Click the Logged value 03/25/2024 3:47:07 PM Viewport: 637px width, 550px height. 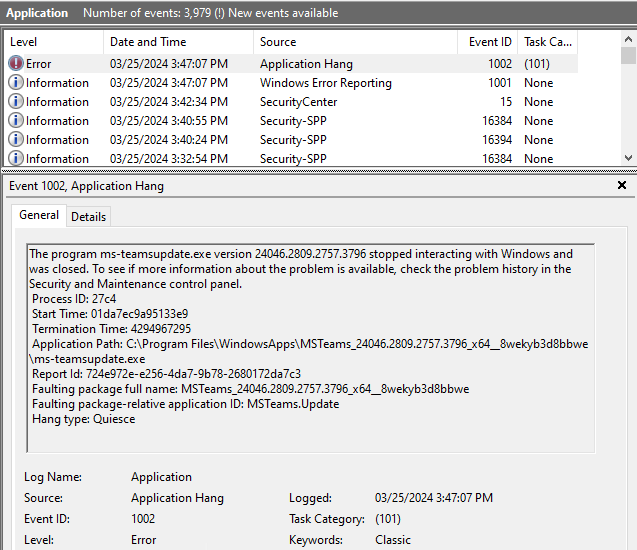pos(433,498)
